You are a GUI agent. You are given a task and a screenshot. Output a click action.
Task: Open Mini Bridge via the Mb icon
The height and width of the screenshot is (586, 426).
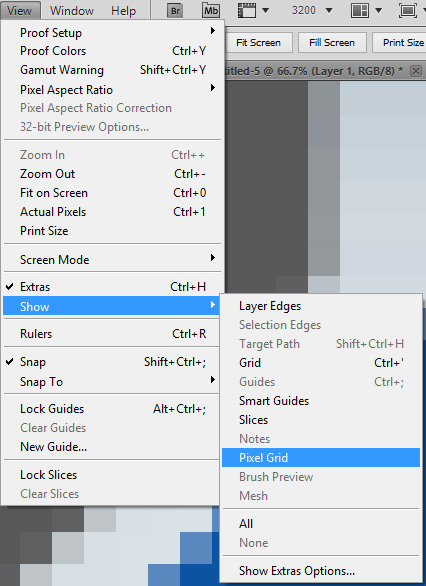[211, 10]
